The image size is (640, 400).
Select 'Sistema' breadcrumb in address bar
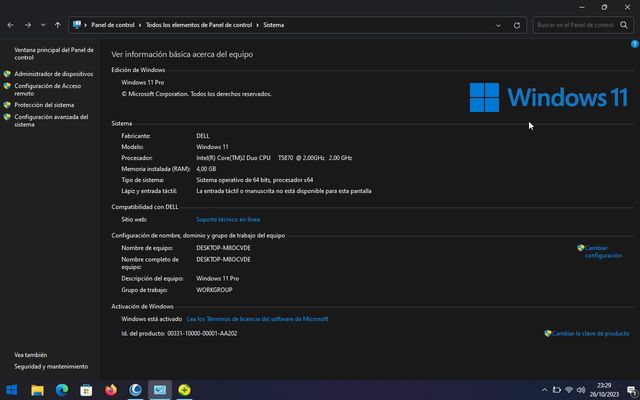[273, 25]
